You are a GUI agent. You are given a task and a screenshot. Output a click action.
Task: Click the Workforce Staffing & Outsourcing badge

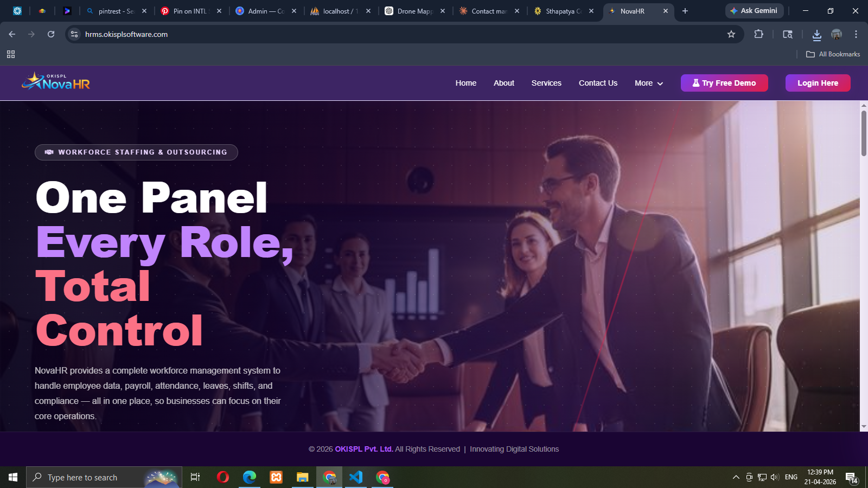[136, 152]
